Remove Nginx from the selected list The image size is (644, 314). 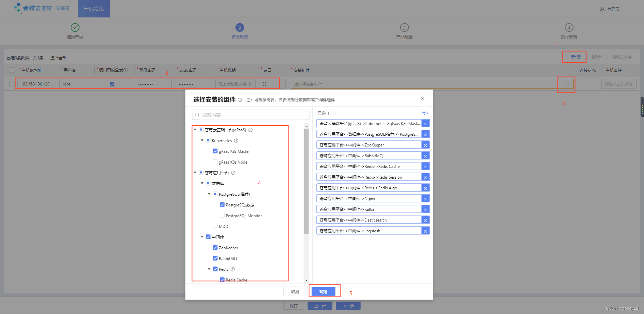point(425,199)
